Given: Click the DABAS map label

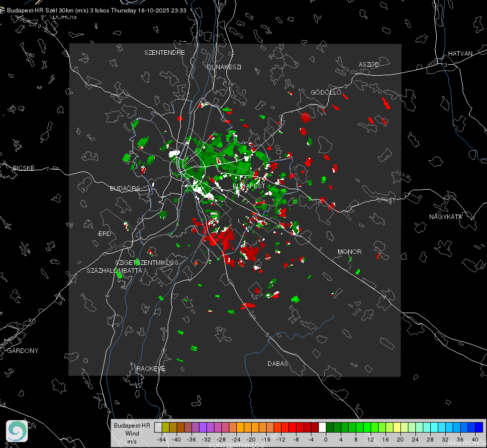Looking at the screenshot, I should click(278, 363).
